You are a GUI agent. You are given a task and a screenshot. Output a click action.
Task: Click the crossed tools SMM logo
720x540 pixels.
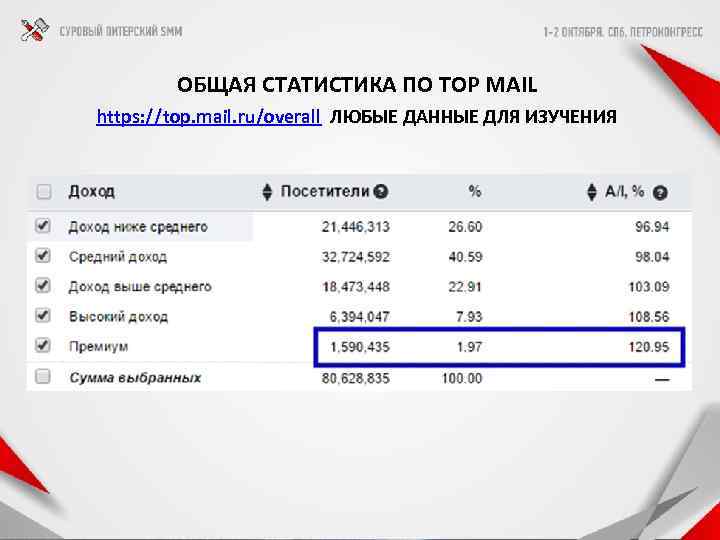pyautogui.click(x=34, y=30)
